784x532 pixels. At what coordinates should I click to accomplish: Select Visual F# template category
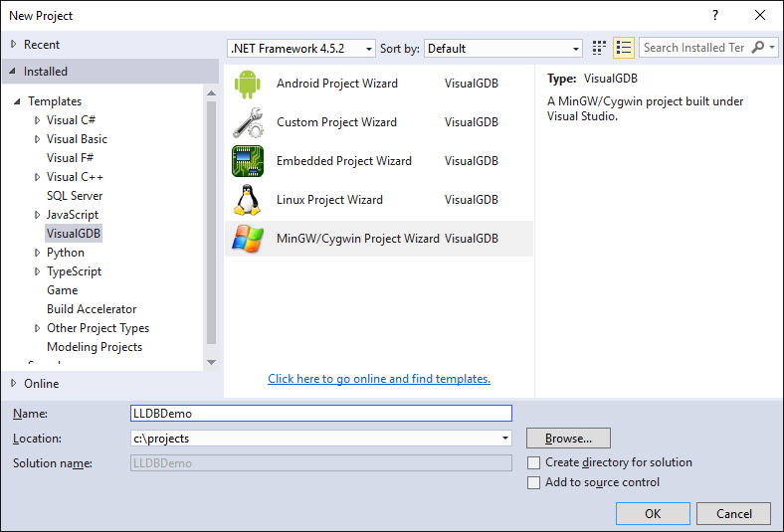pyautogui.click(x=70, y=158)
